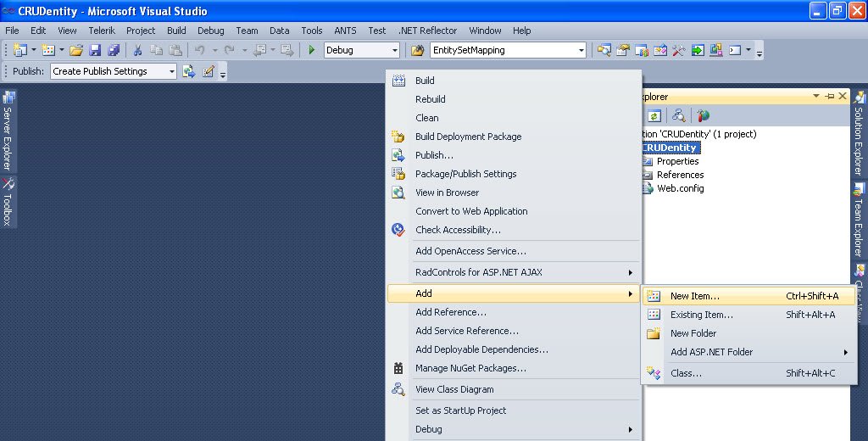
Task: Open the Project menu
Action: point(141,31)
